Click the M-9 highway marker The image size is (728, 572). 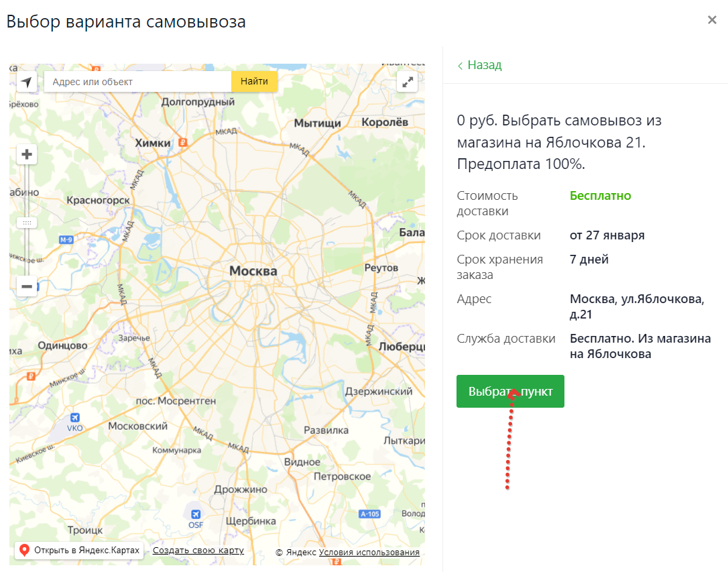(66, 239)
